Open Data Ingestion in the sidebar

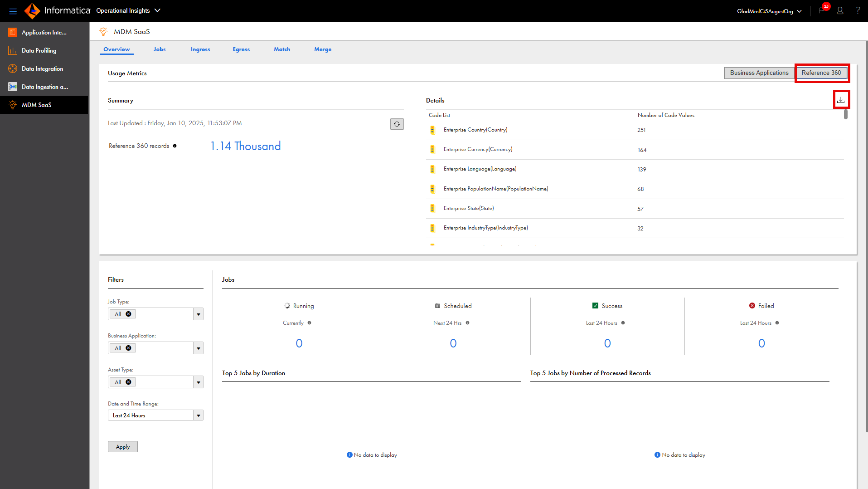click(x=44, y=87)
